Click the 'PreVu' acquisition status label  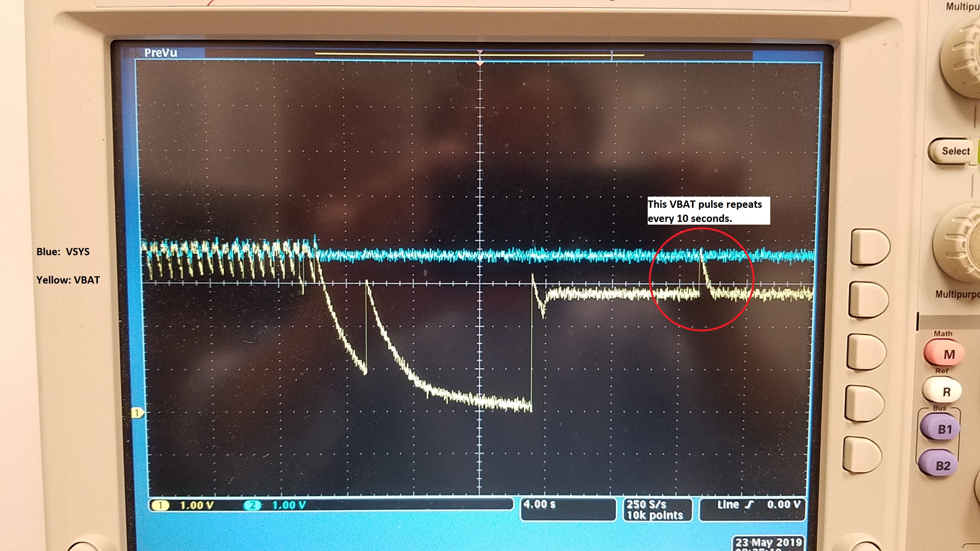coord(161,53)
